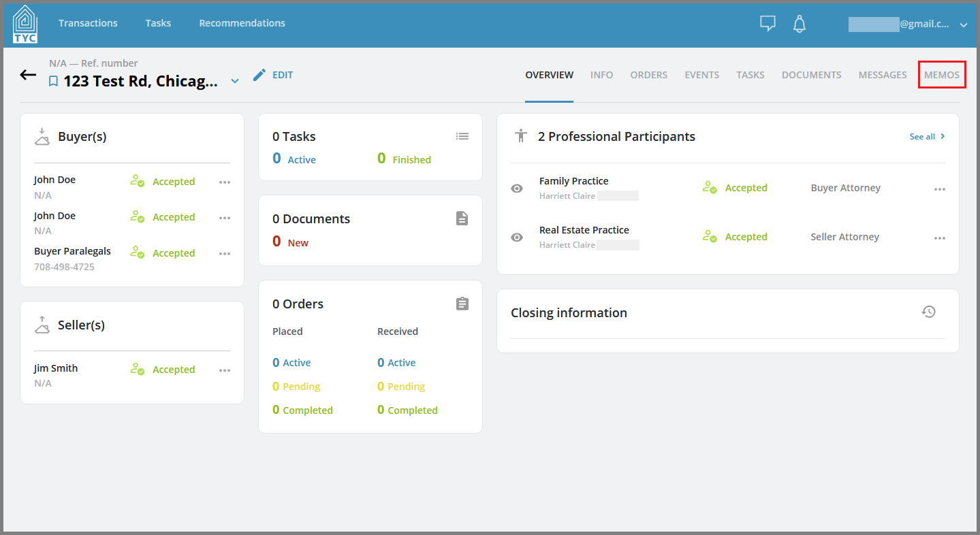Click the participants icon beside Professional Participants
The image size is (980, 535).
pyautogui.click(x=520, y=136)
